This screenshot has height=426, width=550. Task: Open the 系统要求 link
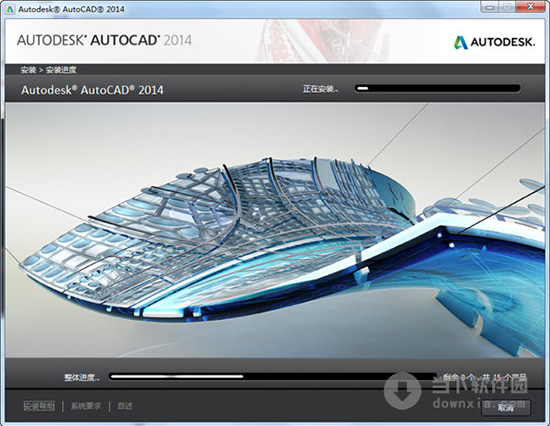coord(86,406)
